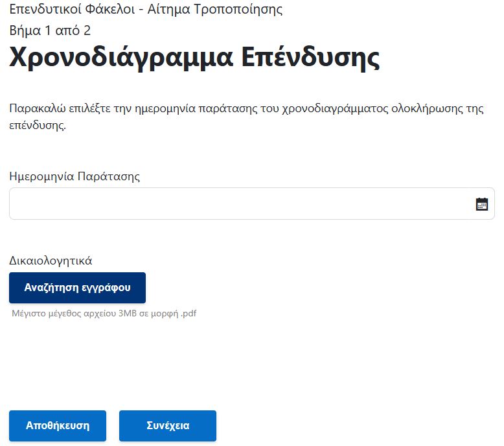This screenshot has width=504, height=446.
Task: Click the .pdf format note text
Action: coord(189,313)
